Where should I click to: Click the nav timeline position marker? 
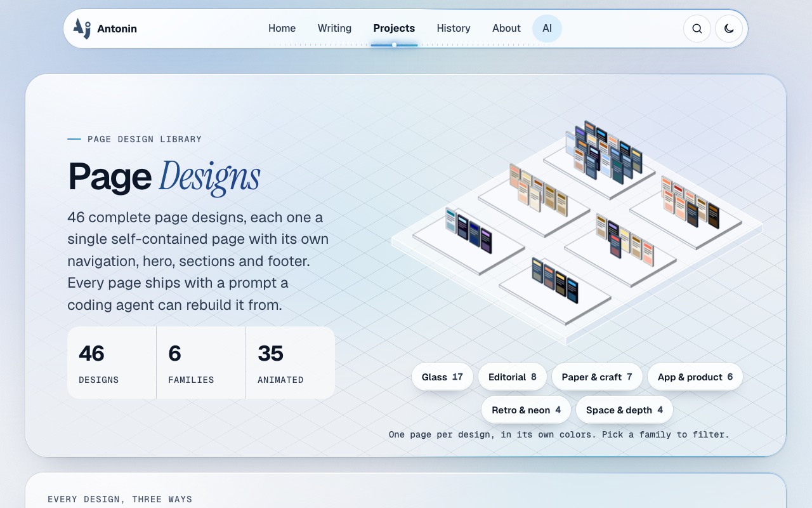[x=394, y=45]
